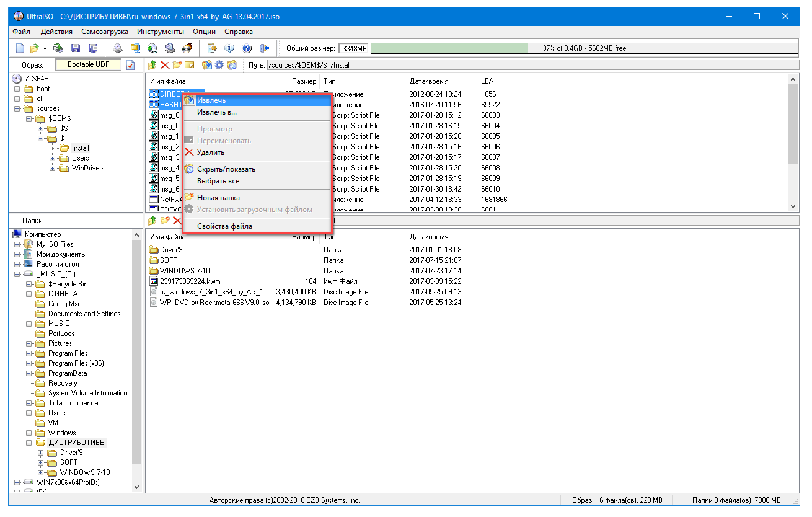Click the Bootable UDF button
812x517 pixels.
(89, 65)
